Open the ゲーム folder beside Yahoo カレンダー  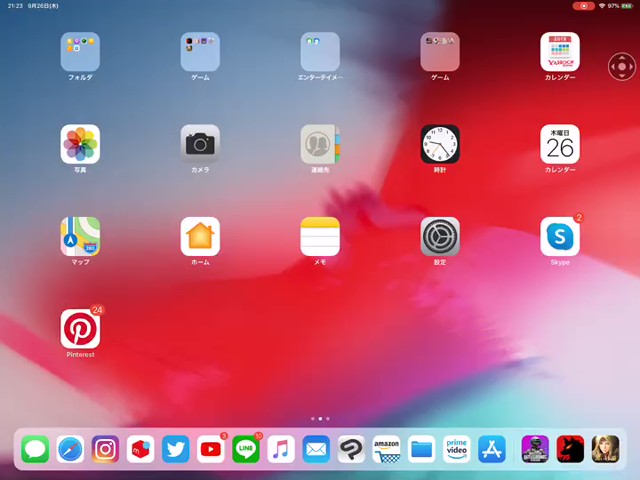pos(440,52)
